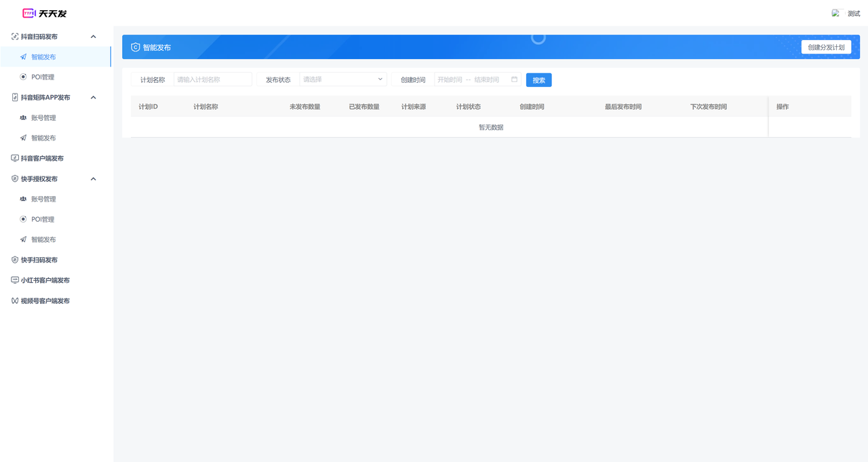Collapse the 抖音扫码发布 section using its chevron
This screenshot has height=462, width=868.
pyautogui.click(x=94, y=37)
